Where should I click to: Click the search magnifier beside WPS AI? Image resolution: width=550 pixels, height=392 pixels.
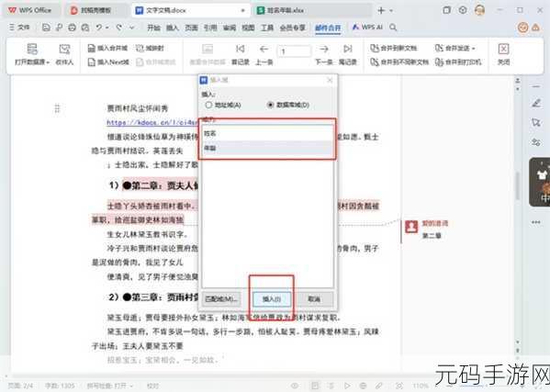tap(393, 27)
